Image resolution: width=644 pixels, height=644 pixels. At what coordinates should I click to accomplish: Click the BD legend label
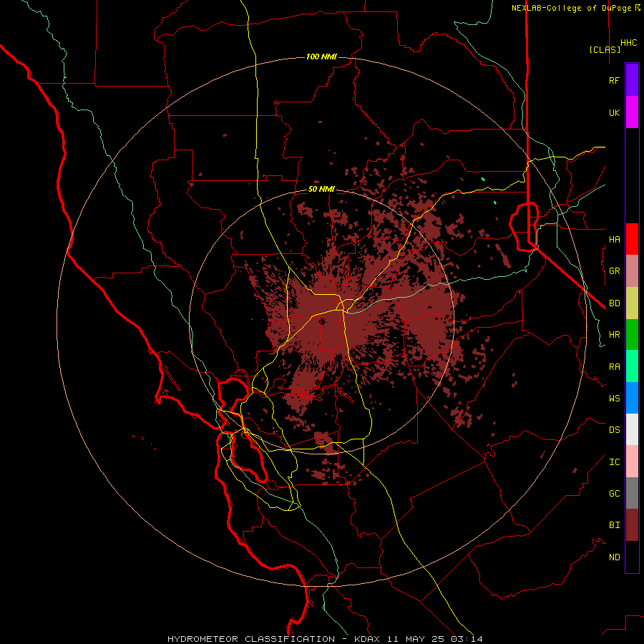click(x=614, y=303)
